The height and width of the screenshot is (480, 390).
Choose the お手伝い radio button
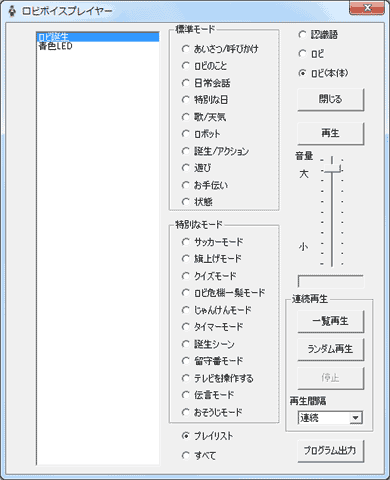185,185
